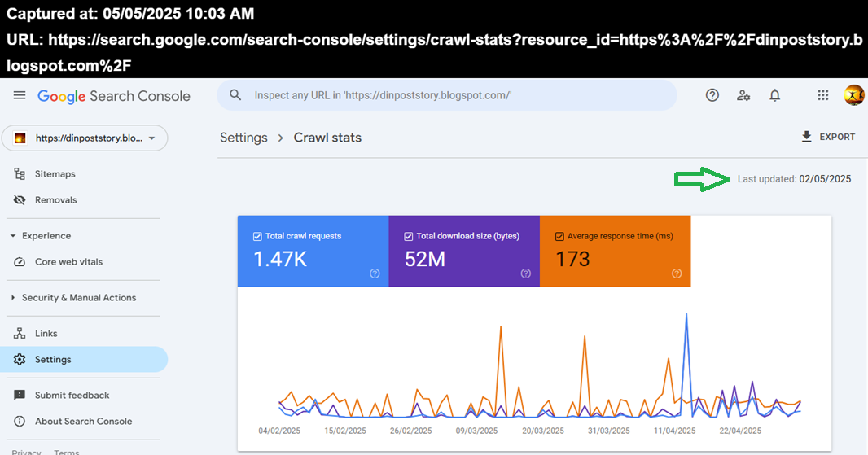868x455 pixels.
Task: Click the 31/03/2025 axis date
Action: point(609,431)
